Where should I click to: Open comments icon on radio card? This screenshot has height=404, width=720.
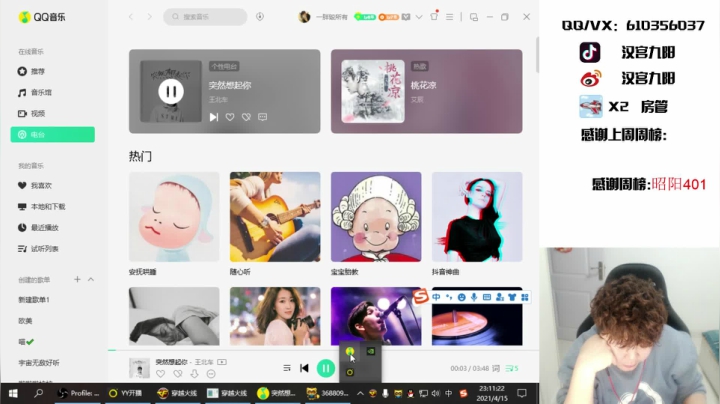pyautogui.click(x=262, y=117)
